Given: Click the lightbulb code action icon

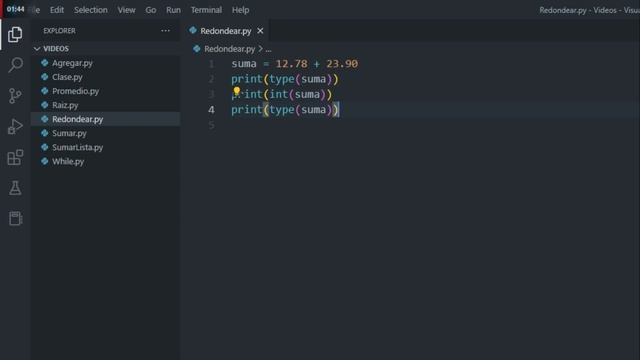Looking at the screenshot, I should 237,91.
